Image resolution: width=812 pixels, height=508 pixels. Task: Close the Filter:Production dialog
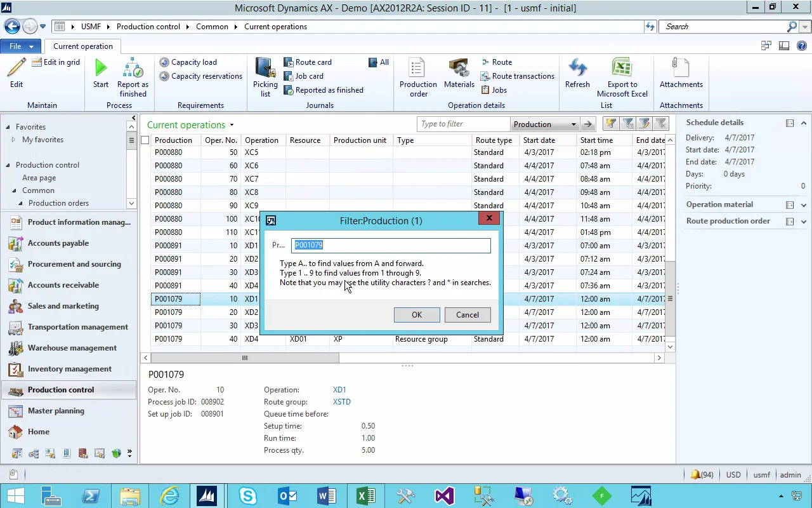[x=489, y=218]
